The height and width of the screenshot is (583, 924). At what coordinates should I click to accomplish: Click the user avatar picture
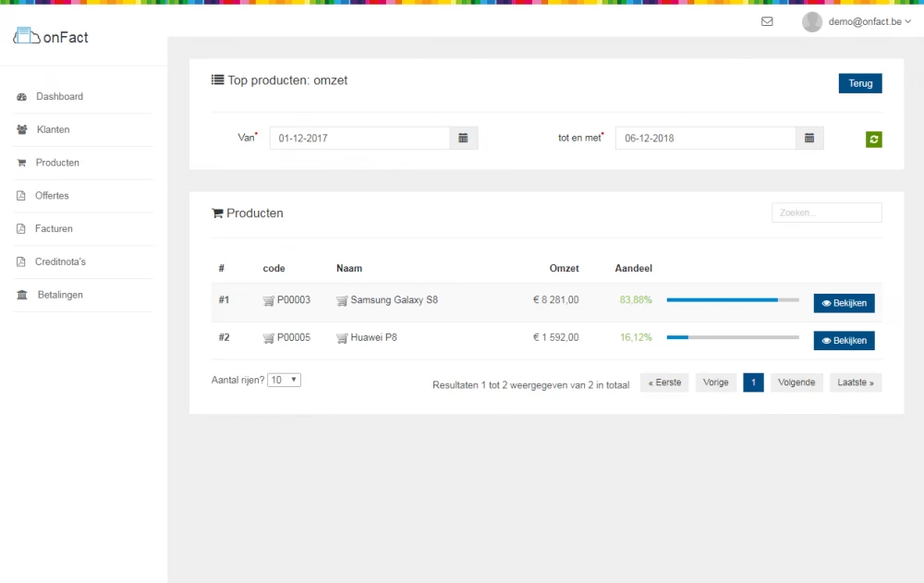[812, 21]
